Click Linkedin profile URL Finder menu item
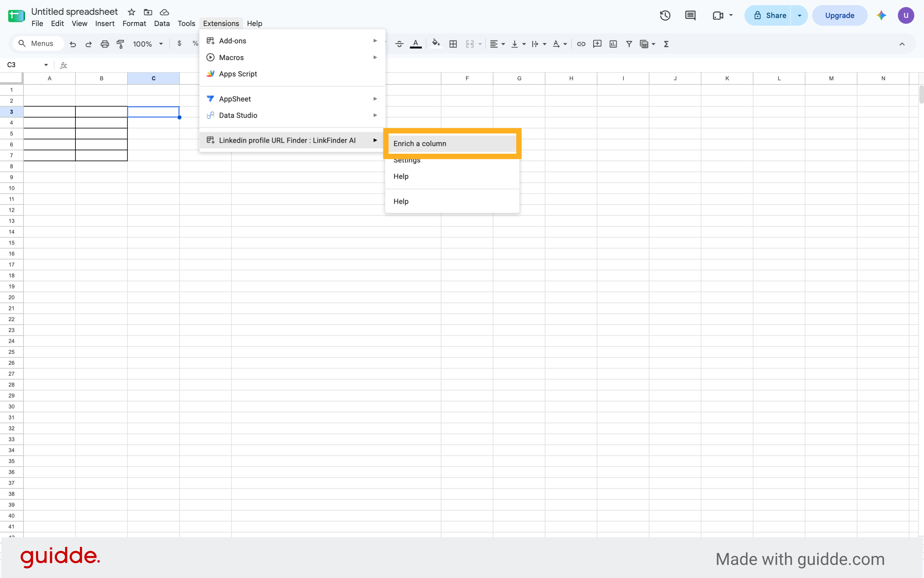This screenshot has width=924, height=578. [x=292, y=140]
